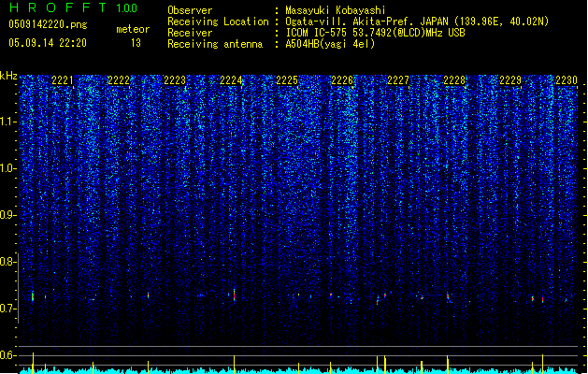Image resolution: width=588 pixels, height=374 pixels.
Task: Click time marker 2228
Action: 454,80
